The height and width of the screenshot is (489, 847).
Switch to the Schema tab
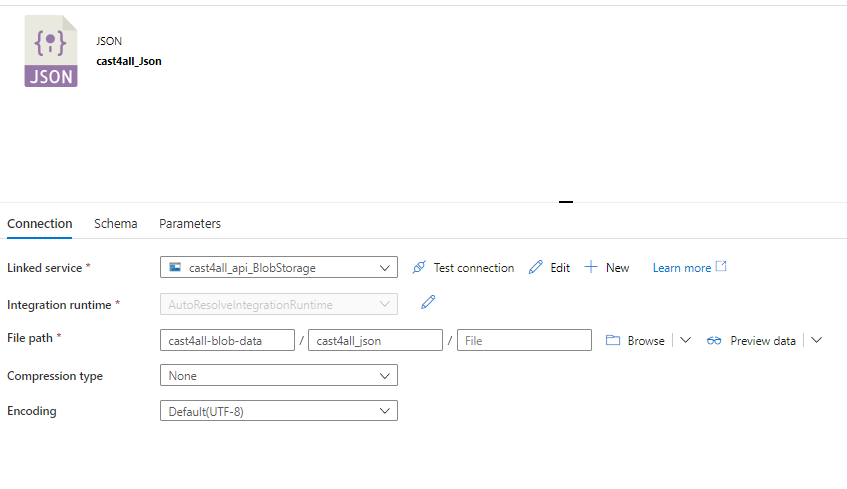point(116,224)
